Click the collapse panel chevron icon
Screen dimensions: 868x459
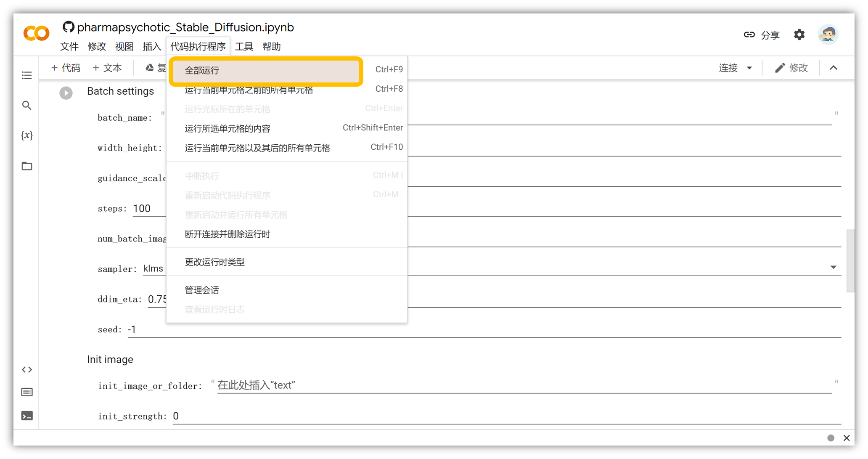[x=834, y=68]
